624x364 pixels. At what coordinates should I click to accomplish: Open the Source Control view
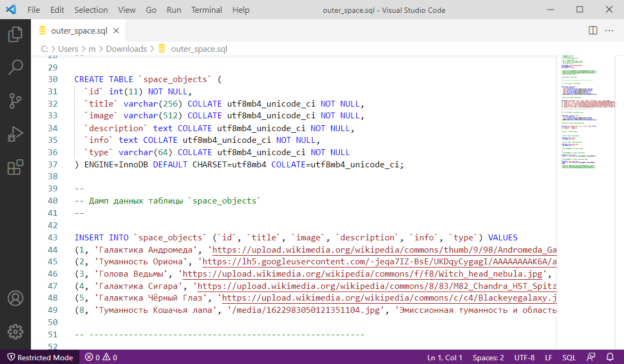pyautogui.click(x=15, y=100)
